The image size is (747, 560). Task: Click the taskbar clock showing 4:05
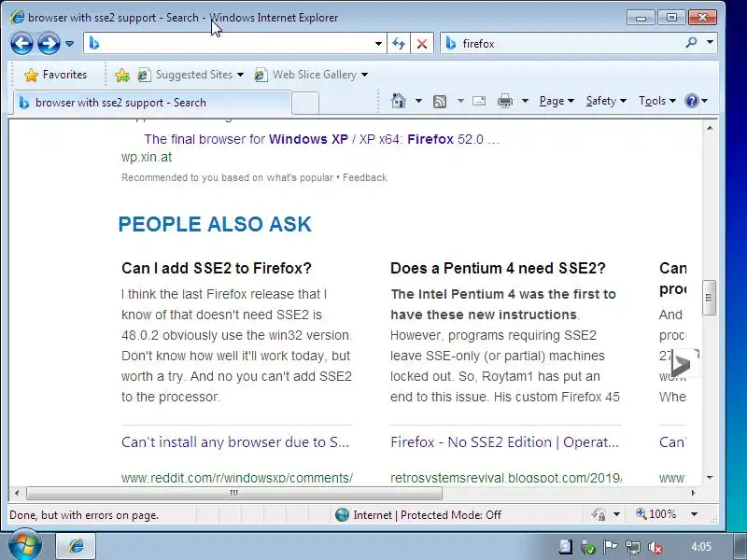pos(700,547)
